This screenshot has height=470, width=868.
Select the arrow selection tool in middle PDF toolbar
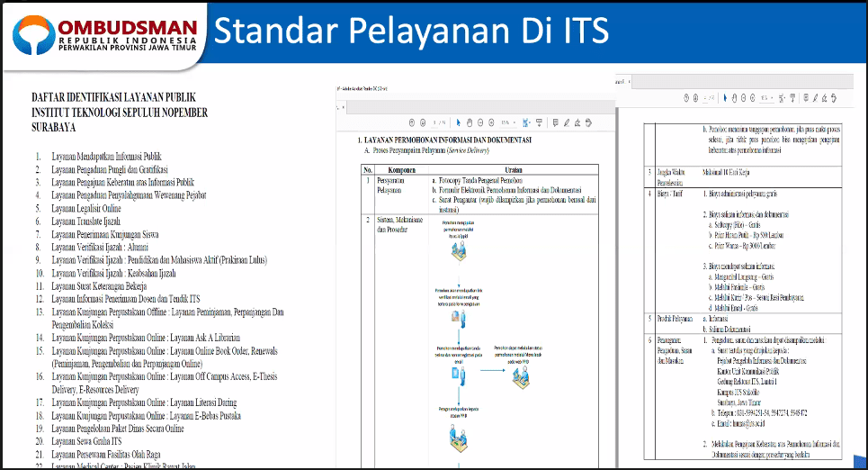(459, 122)
